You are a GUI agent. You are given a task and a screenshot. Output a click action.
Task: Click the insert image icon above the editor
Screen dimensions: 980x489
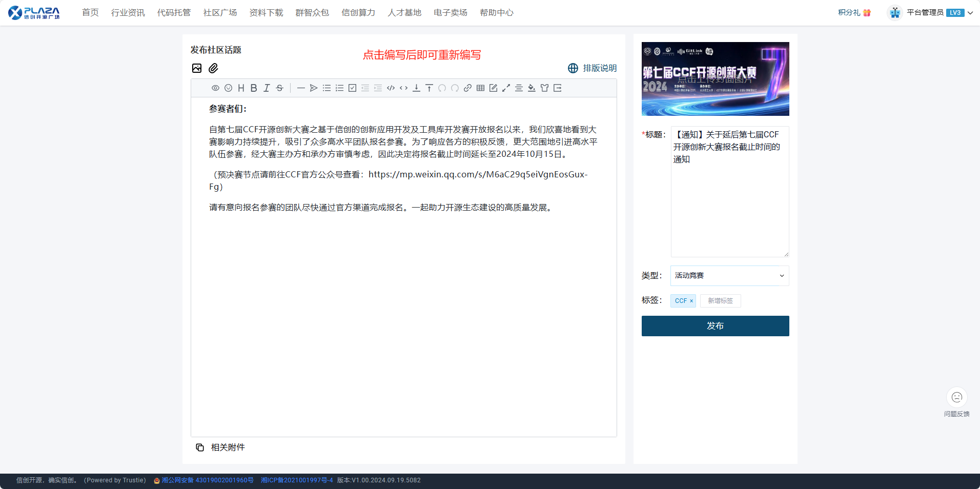(197, 68)
